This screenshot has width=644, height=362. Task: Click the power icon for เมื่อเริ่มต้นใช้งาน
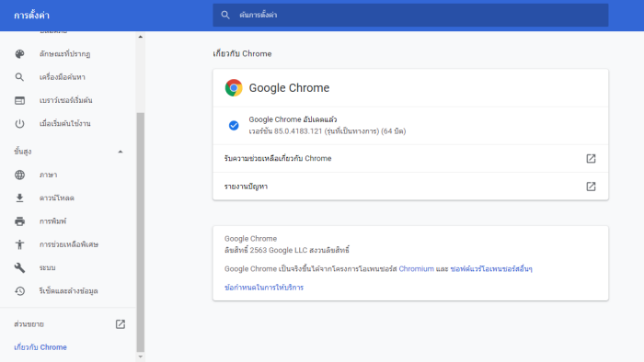tap(19, 123)
